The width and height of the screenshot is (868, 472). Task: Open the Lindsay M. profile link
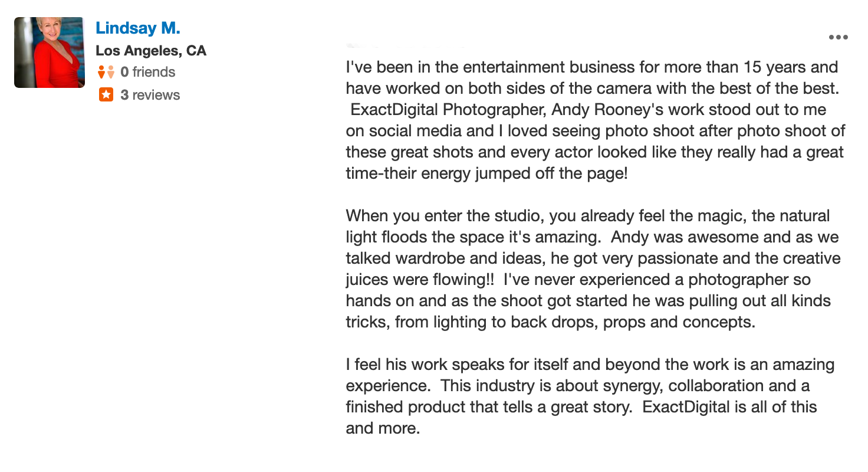point(138,28)
